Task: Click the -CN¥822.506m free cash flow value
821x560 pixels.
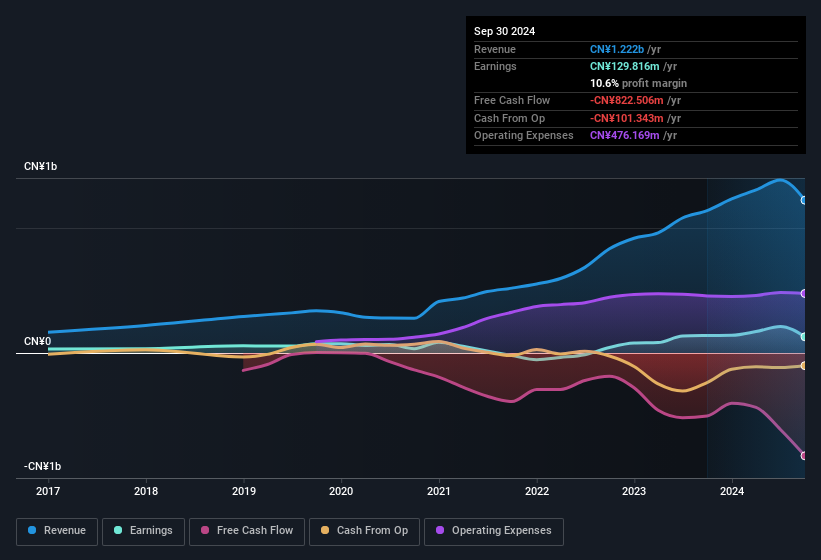Action: (627, 100)
